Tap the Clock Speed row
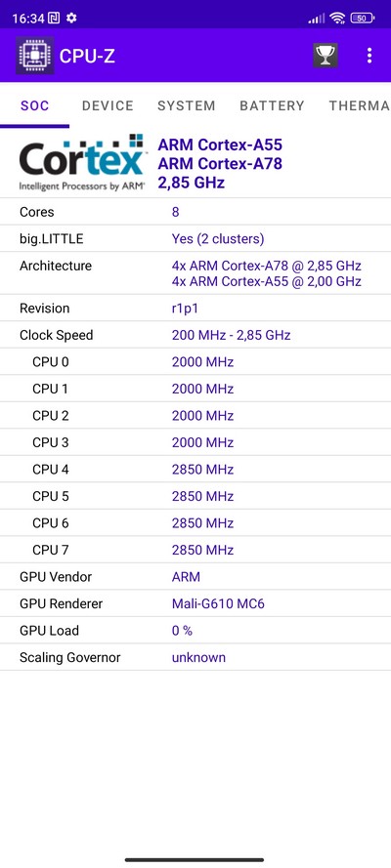This screenshot has width=391, height=868. coord(195,335)
